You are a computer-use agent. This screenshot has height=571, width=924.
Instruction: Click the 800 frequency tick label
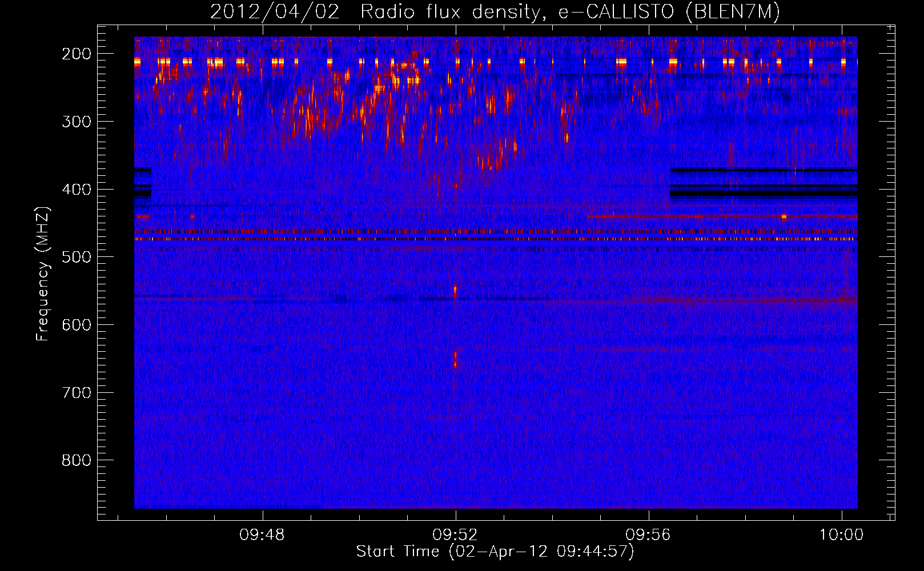[77, 460]
